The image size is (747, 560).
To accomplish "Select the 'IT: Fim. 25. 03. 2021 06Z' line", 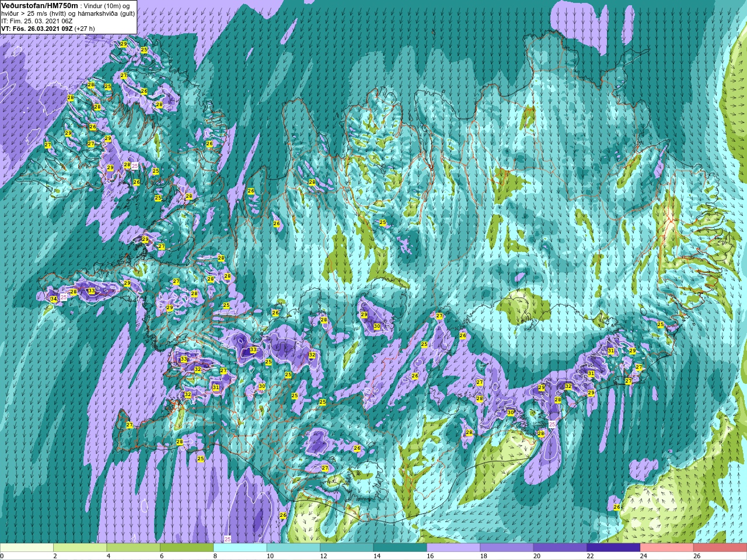I will click(37, 21).
